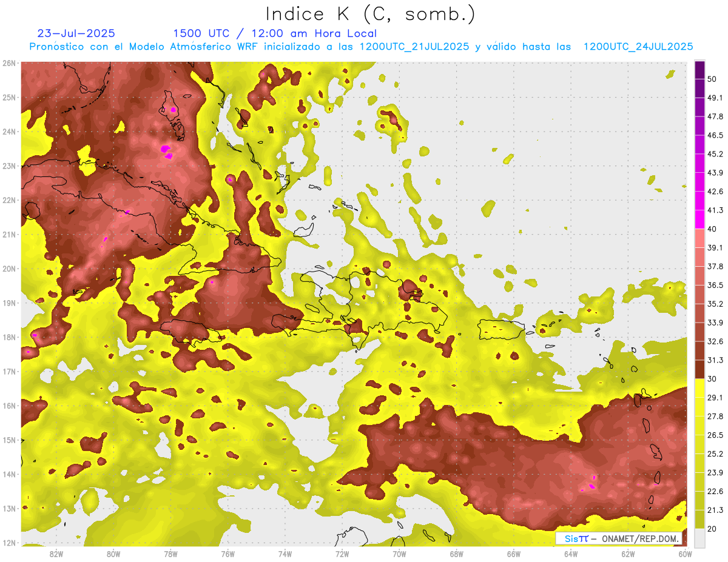Click the colorbar value "47.8"
Image resolution: width=728 pixels, height=562 pixels.
click(x=715, y=116)
